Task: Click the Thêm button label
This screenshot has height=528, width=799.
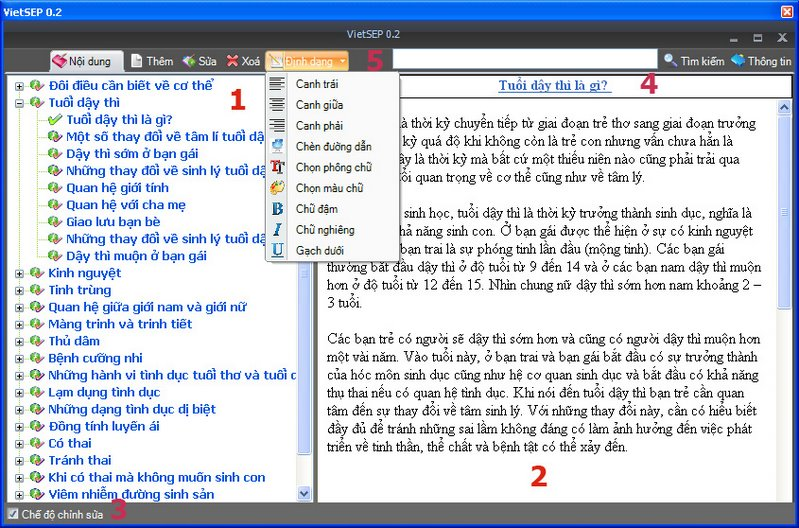Action: pos(159,61)
